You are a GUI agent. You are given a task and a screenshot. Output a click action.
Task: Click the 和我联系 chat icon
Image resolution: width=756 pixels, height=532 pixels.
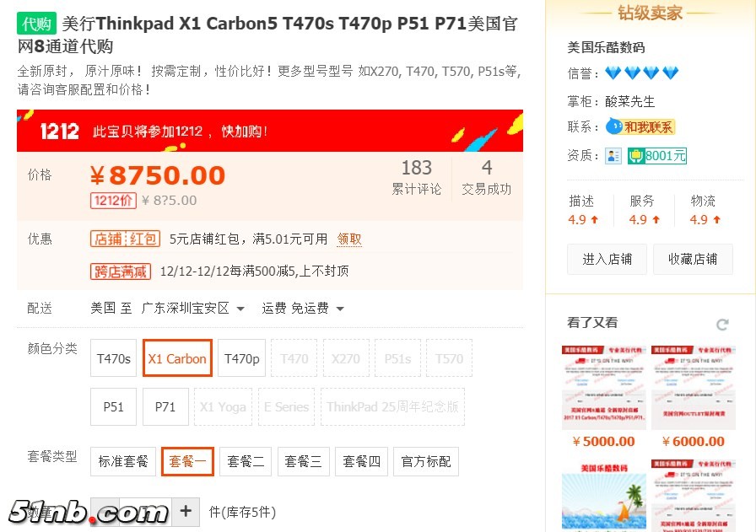click(x=640, y=126)
